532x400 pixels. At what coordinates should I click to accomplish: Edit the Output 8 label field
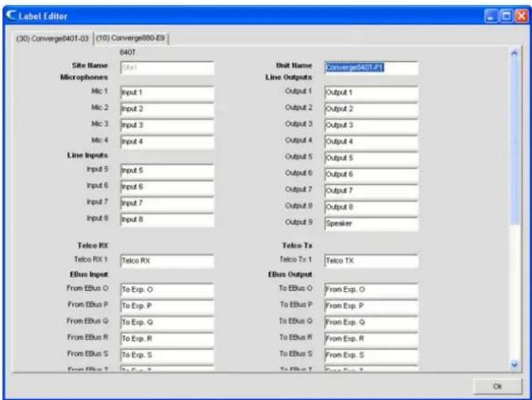(x=371, y=207)
